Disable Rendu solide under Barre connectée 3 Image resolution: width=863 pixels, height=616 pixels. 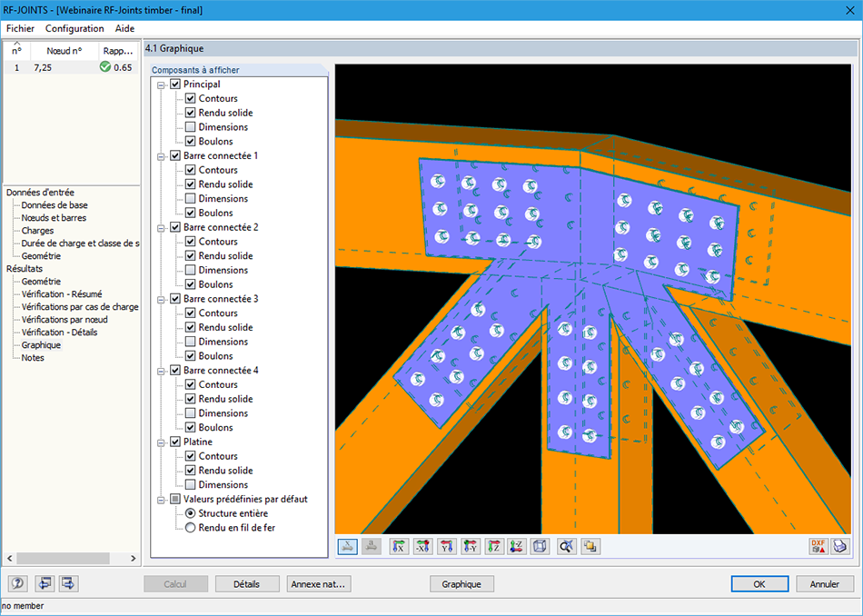[191, 328]
